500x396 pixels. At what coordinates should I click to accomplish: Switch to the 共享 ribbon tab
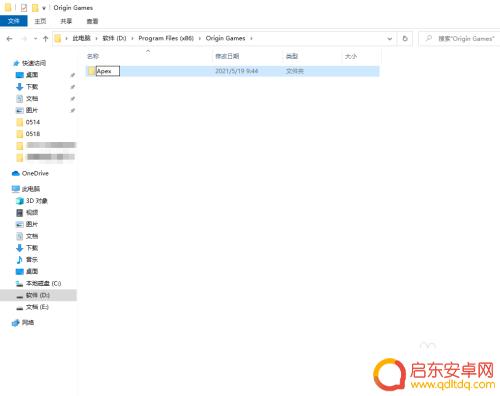pos(66,21)
